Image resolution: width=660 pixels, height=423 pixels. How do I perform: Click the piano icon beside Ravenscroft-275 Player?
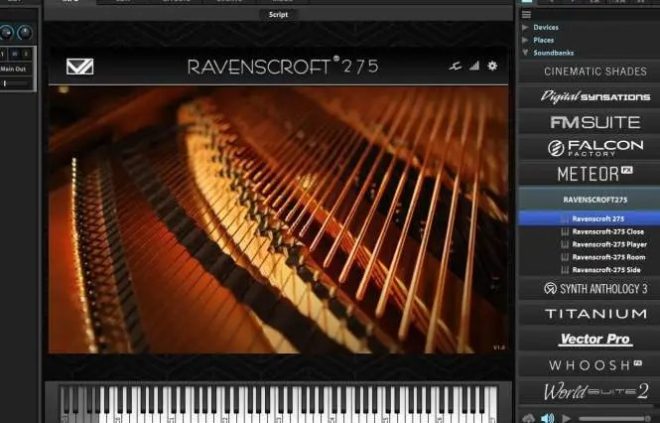coord(565,245)
